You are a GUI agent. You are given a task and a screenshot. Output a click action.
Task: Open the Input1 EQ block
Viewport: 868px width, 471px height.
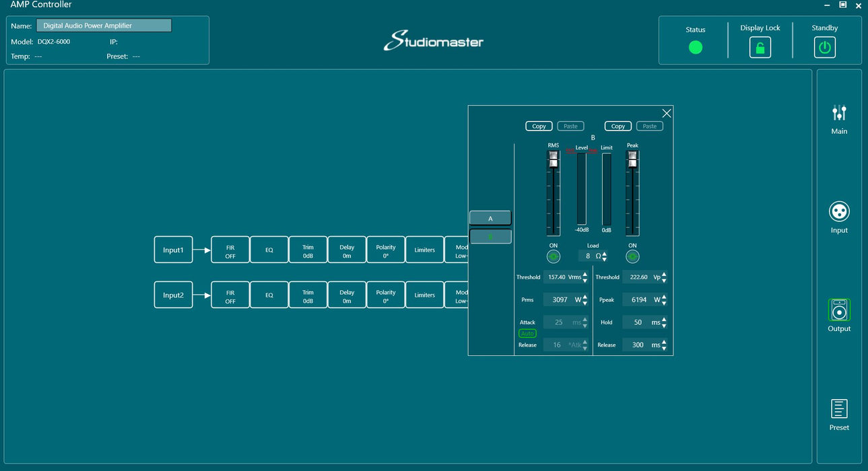[269, 250]
